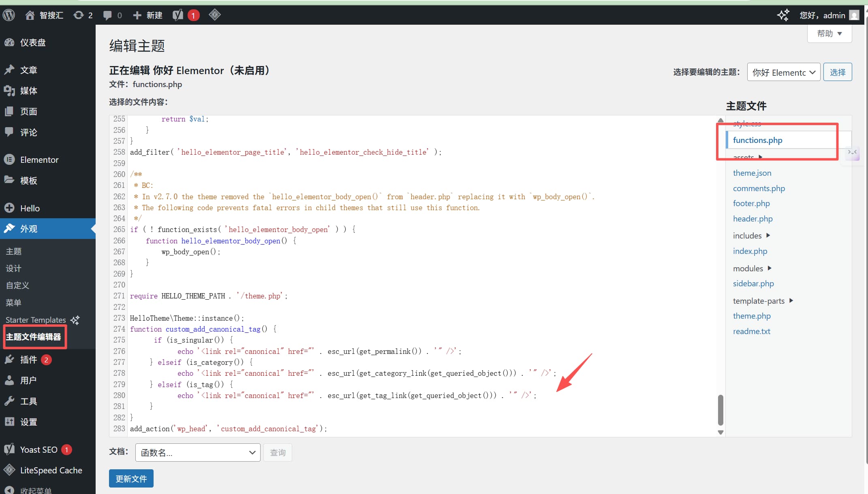The image size is (868, 494).
Task: Expand the 帮助 help tab
Action: tap(830, 34)
